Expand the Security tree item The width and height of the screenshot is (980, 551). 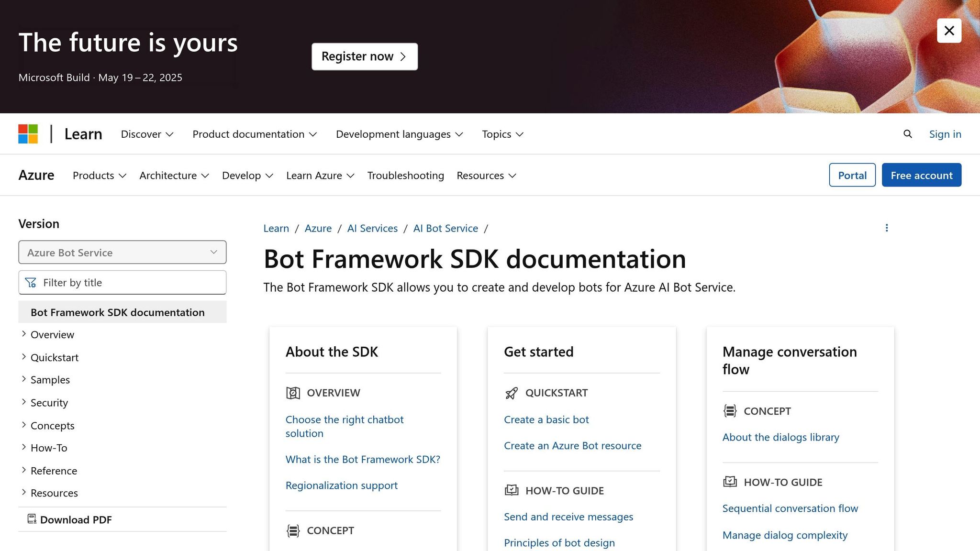[23, 402]
